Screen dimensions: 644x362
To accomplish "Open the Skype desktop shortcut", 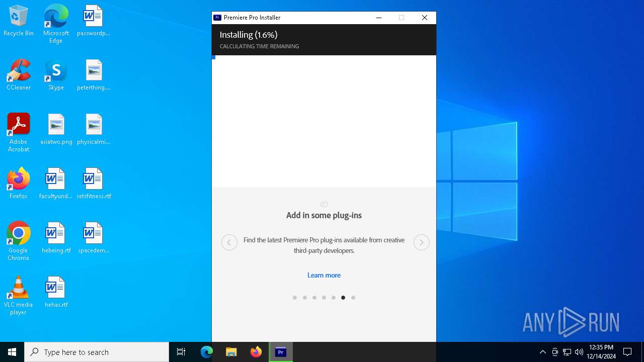I will [56, 75].
